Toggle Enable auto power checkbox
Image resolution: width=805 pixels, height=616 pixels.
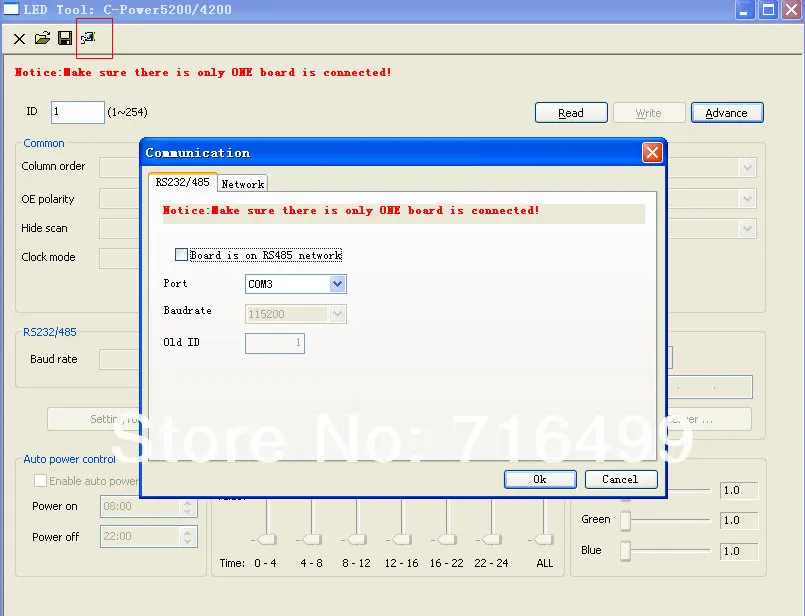pyautogui.click(x=40, y=480)
